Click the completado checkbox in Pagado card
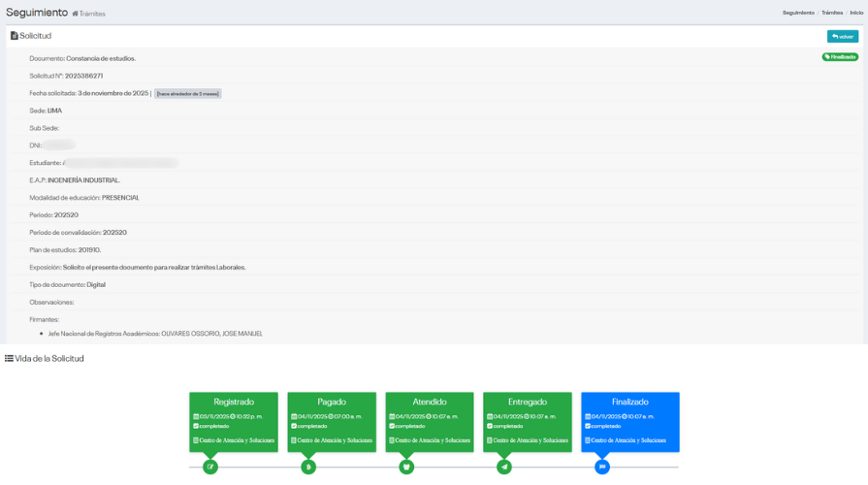This screenshot has height=485, width=868. (x=294, y=426)
